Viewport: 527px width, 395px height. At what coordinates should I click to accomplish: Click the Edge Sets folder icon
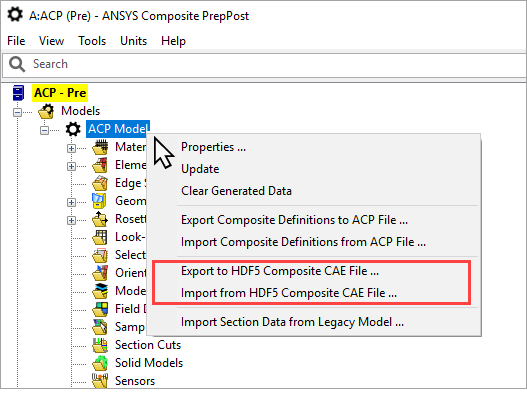[100, 183]
